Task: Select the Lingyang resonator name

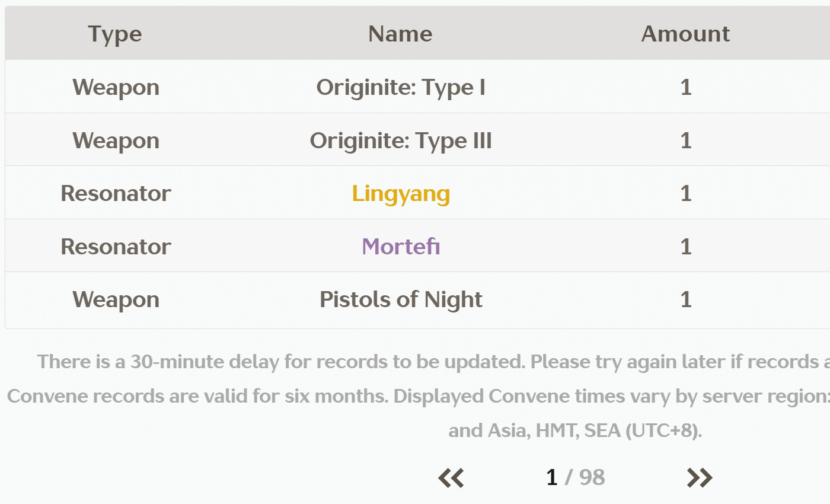Action: [x=401, y=193]
